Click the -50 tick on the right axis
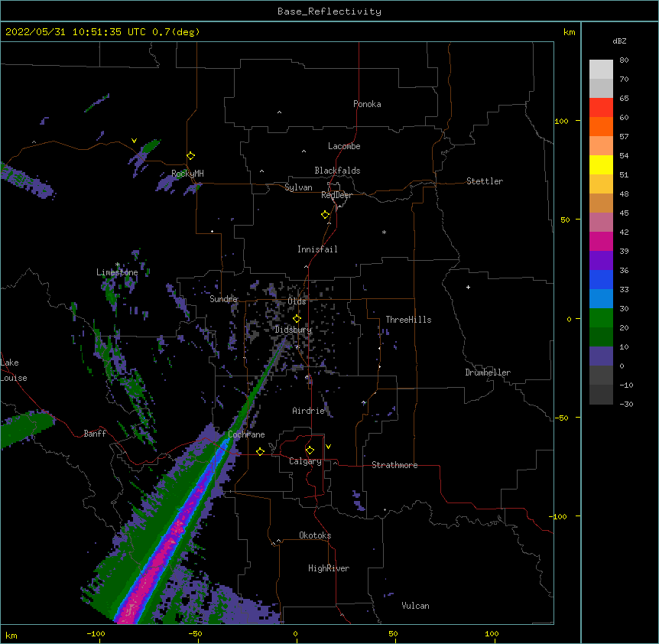The height and width of the screenshot is (644, 659). click(x=560, y=418)
